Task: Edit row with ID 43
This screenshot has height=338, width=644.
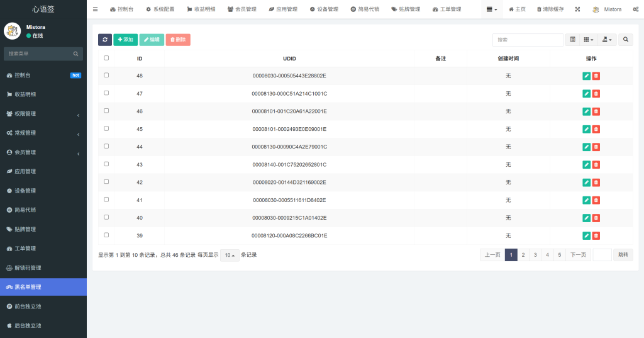Action: click(587, 164)
